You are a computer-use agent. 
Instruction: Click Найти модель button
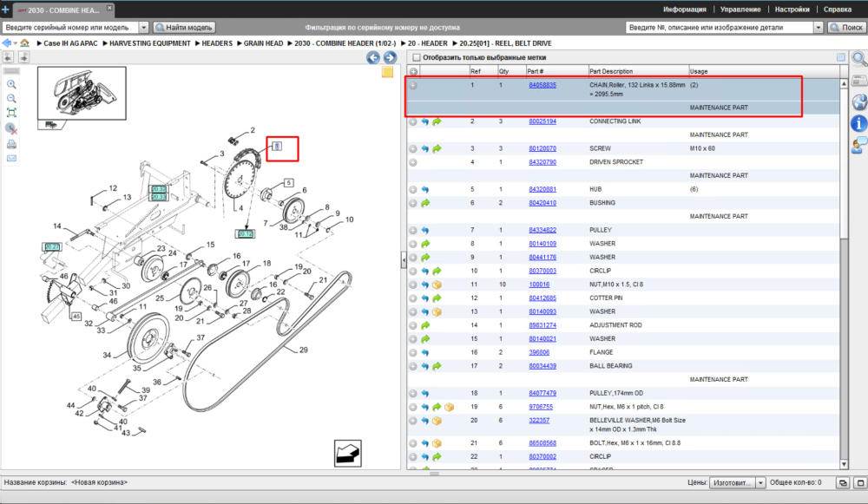coord(184,27)
